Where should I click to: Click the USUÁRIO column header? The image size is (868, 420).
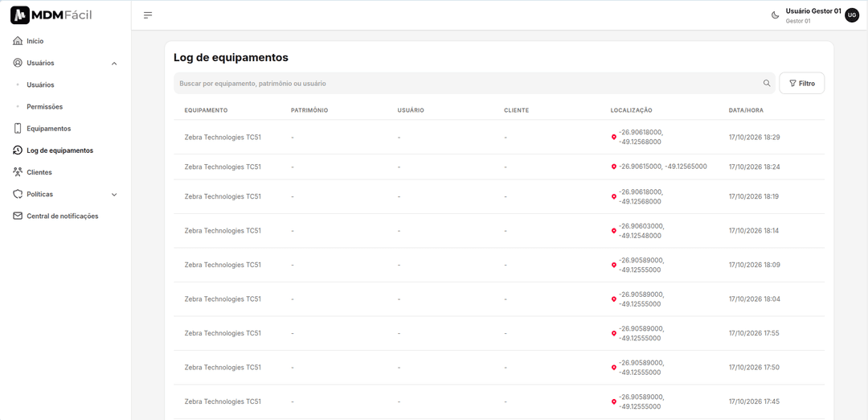coord(411,110)
